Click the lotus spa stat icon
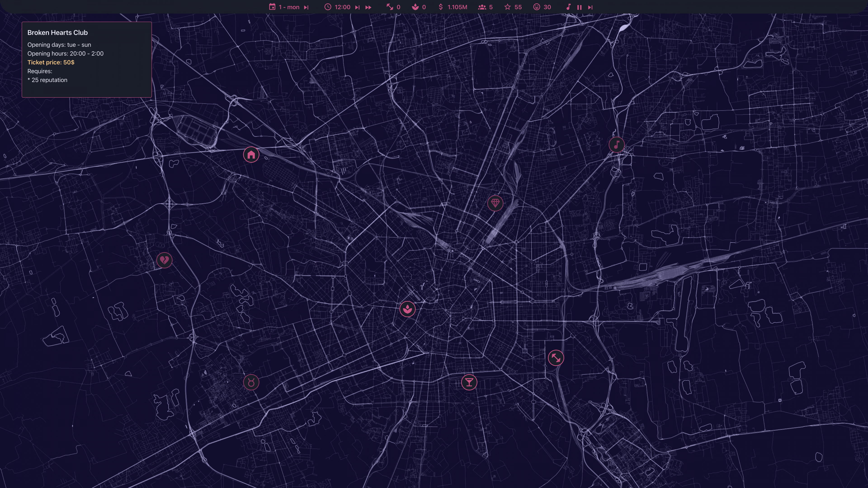 tap(415, 7)
